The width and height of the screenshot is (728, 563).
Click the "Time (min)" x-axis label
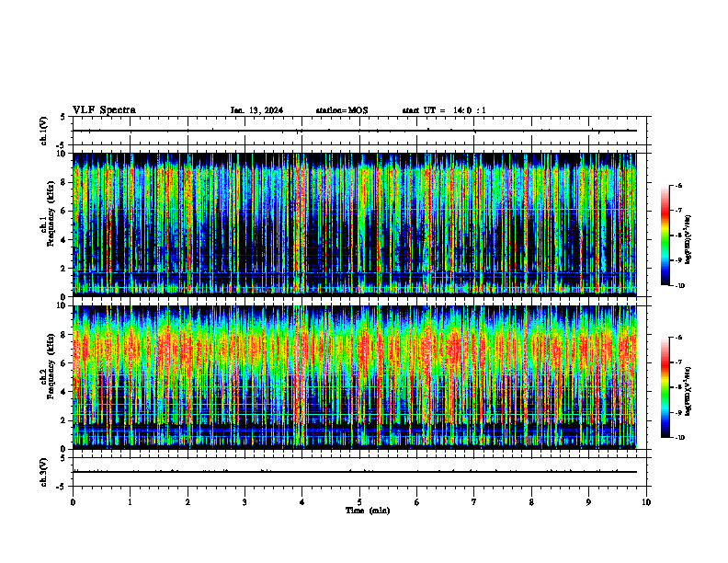[x=368, y=511]
